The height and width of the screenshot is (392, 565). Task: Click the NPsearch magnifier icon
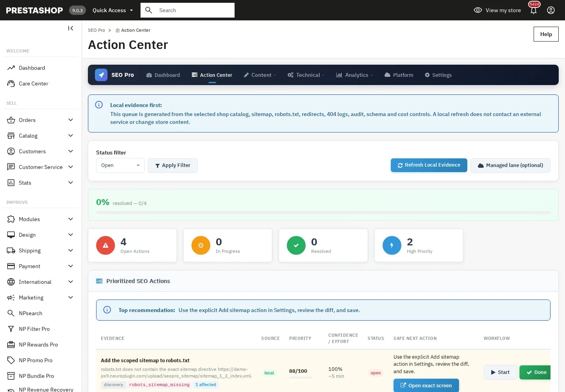11,313
